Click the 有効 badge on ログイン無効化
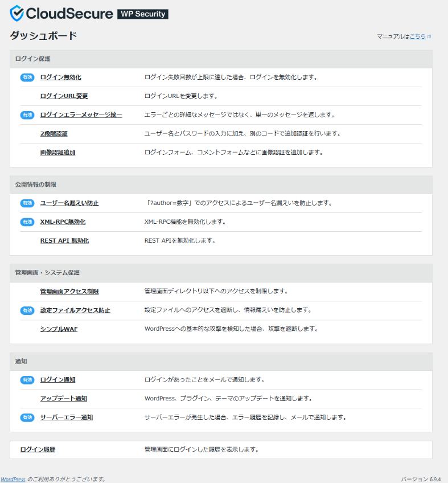 27,77
